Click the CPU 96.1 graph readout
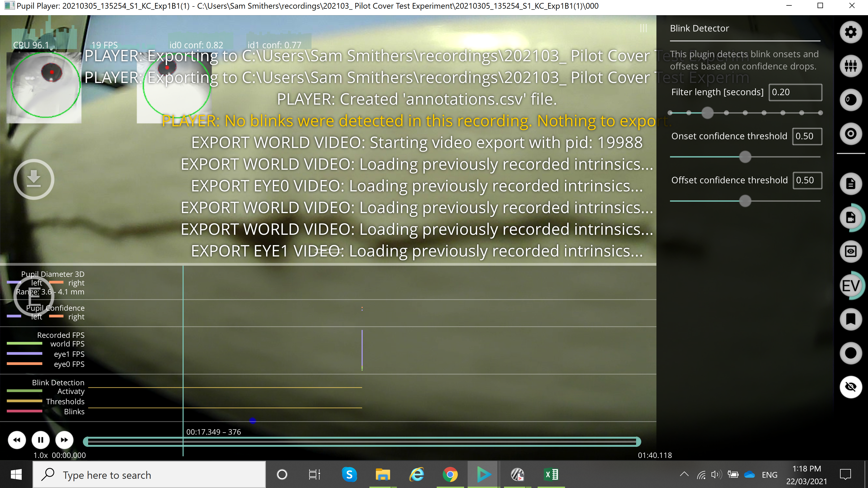The width and height of the screenshot is (868, 488). click(x=31, y=45)
